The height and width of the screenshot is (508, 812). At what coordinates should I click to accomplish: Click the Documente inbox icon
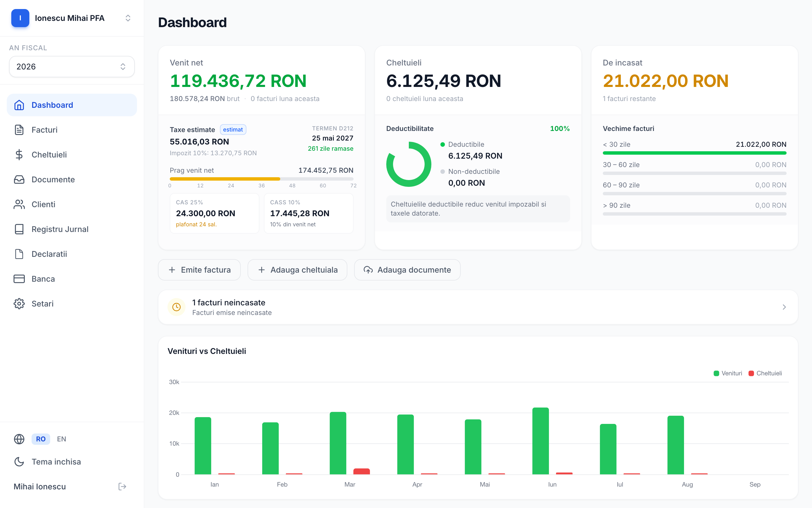(x=19, y=180)
